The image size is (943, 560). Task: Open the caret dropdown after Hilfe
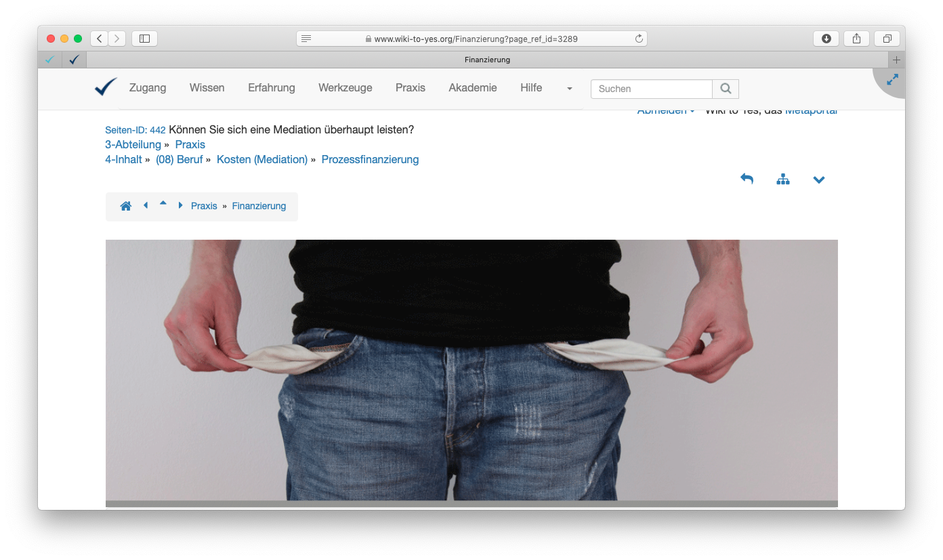(x=569, y=89)
